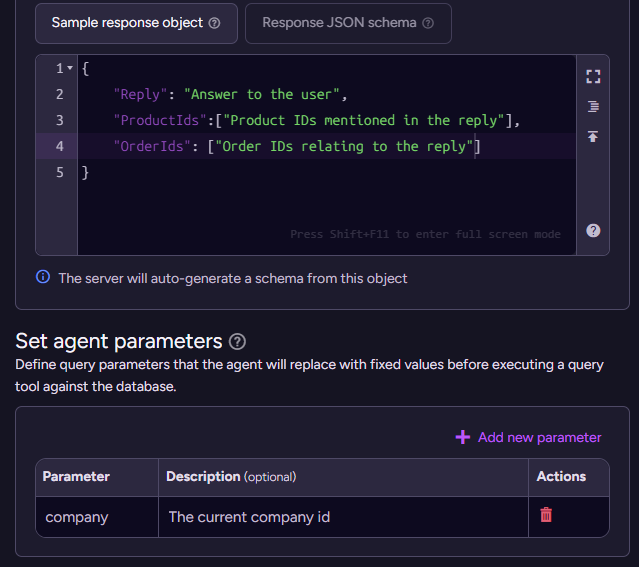Screen dimensions: 639x567
Task: Click help icon on Sample response object
Action: point(214,23)
